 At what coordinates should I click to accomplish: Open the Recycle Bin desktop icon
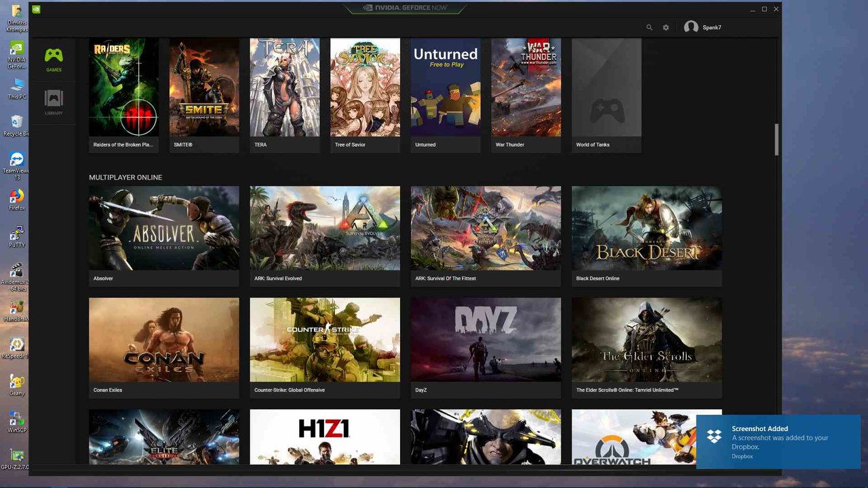(16, 122)
